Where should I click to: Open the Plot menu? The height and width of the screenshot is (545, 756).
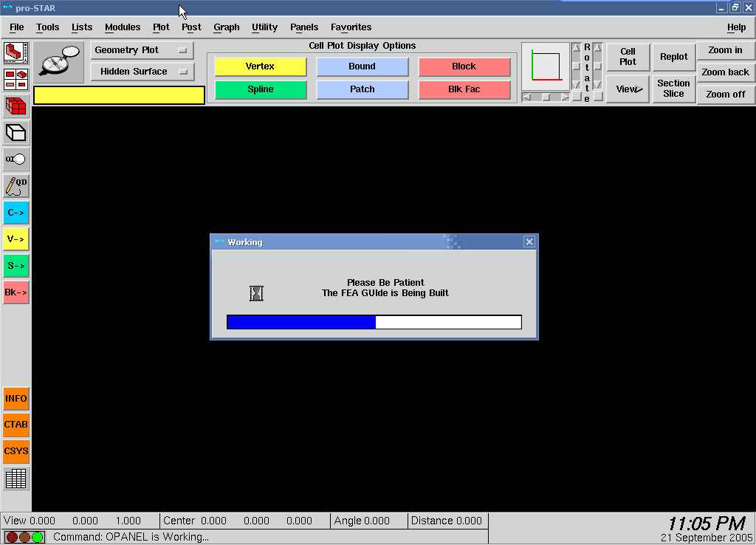point(161,27)
